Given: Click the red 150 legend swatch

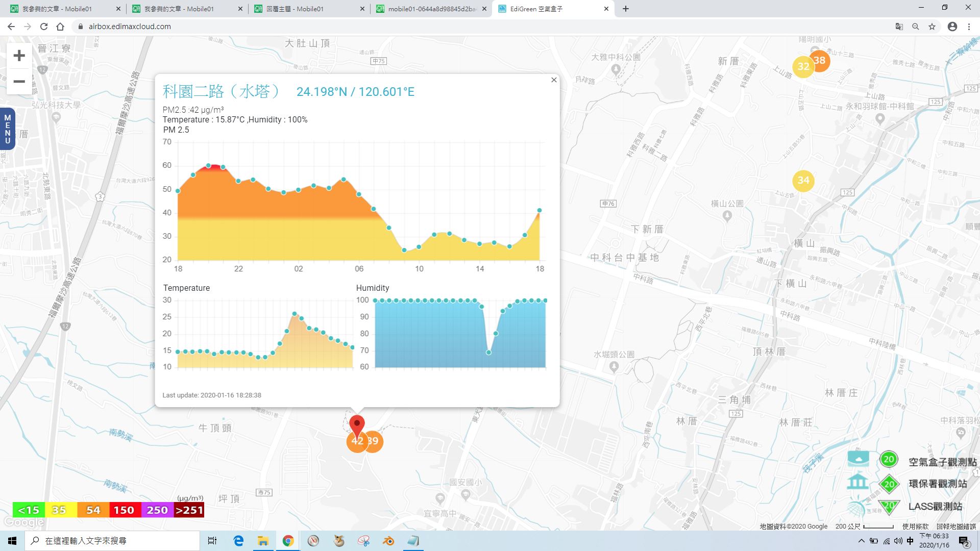Looking at the screenshot, I should 124,510.
